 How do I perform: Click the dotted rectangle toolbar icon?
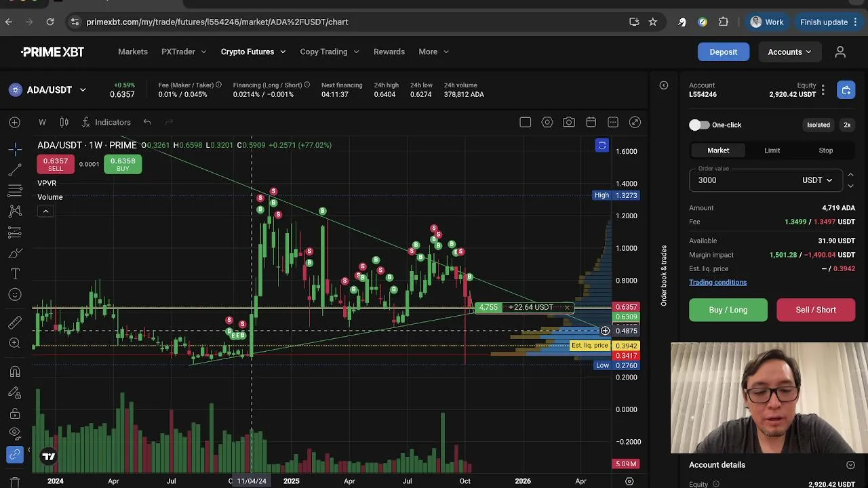613,123
